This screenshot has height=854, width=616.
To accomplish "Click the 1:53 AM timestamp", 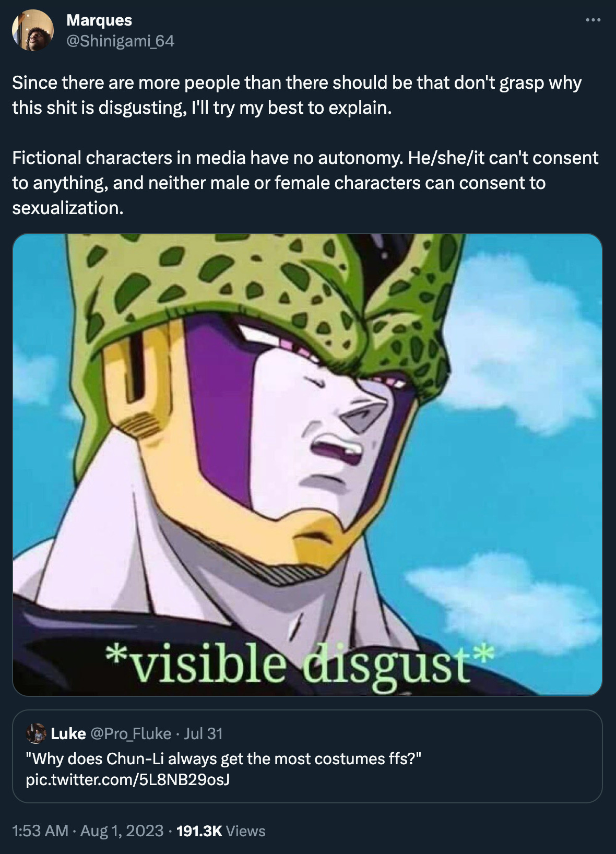I will click(x=40, y=831).
